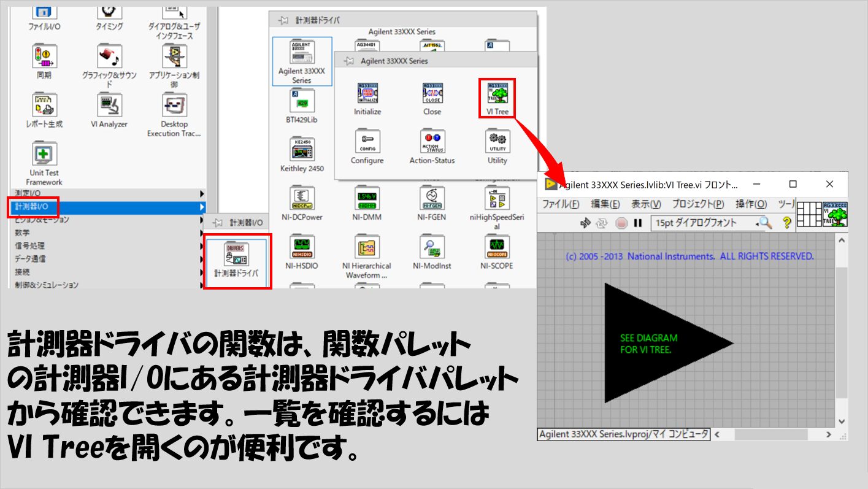The height and width of the screenshot is (489, 868).
Task: Open the NI Hierarchical Waveform palette
Action: [x=367, y=247]
